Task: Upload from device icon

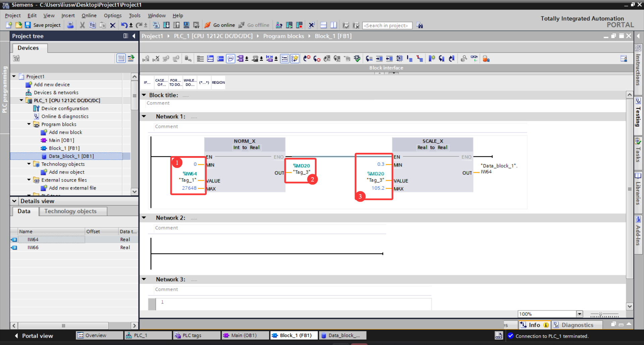Action: (x=176, y=25)
